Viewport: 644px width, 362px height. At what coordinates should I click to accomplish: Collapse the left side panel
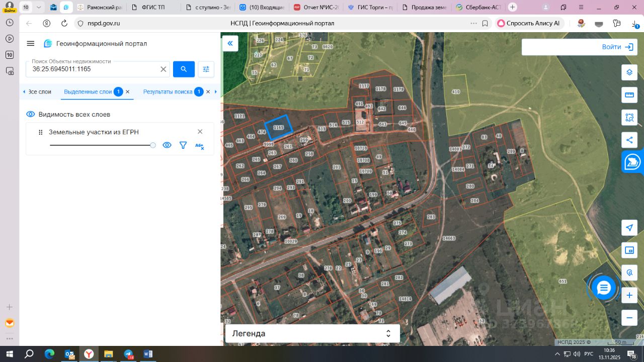(230, 44)
